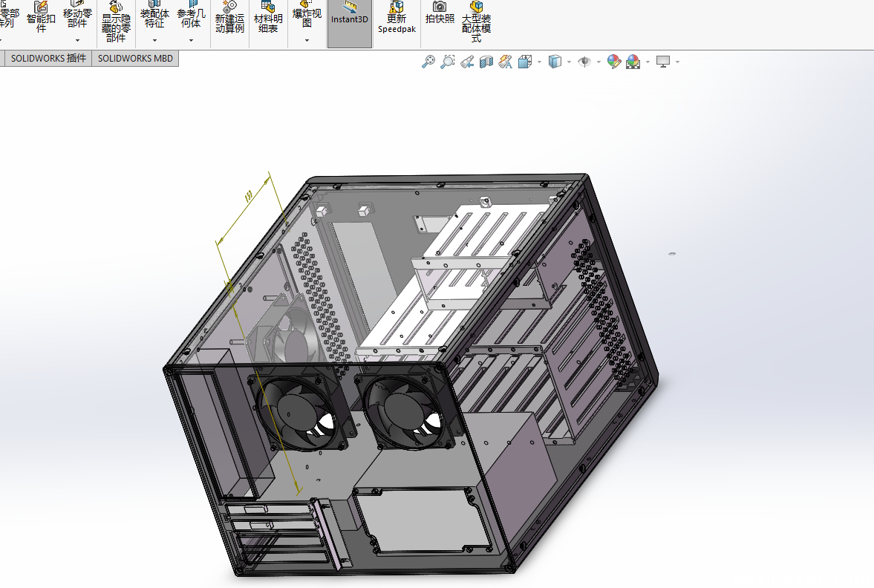Expand the 参考几何体 dropdown arrow
874x588 pixels.
191,40
